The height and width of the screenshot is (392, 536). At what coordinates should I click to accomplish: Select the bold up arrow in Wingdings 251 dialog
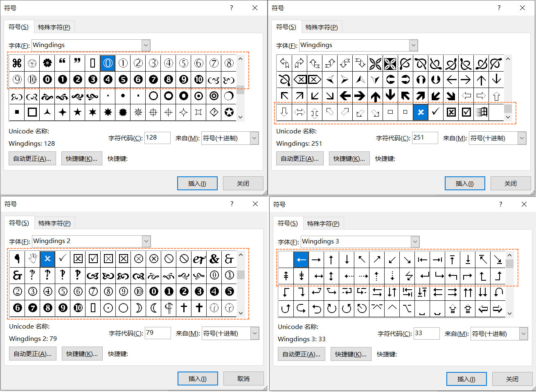375,96
